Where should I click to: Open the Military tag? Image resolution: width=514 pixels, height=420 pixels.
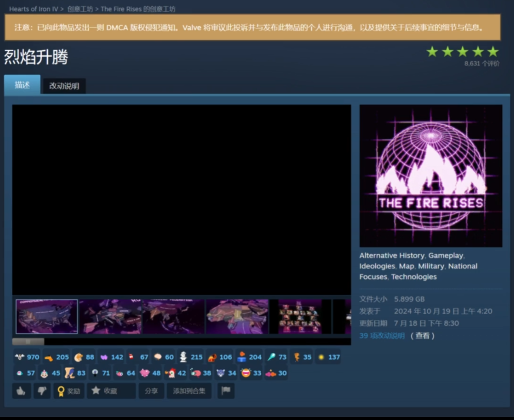pyautogui.click(x=431, y=266)
